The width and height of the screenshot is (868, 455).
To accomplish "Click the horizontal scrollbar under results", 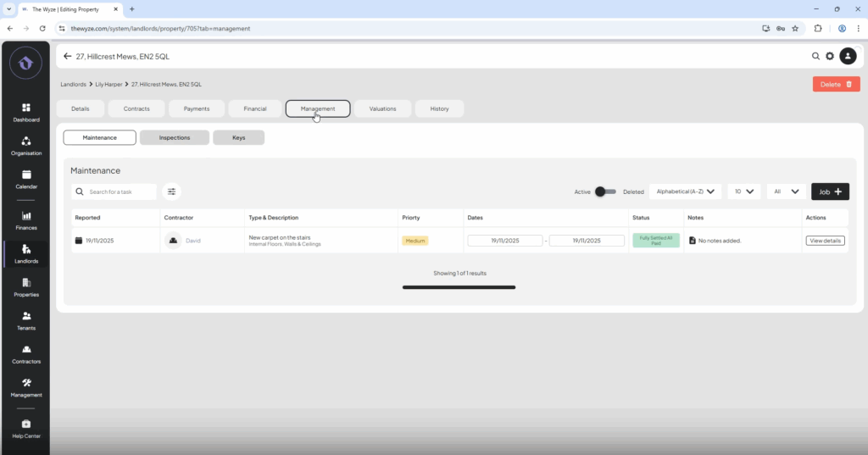I will (459, 287).
